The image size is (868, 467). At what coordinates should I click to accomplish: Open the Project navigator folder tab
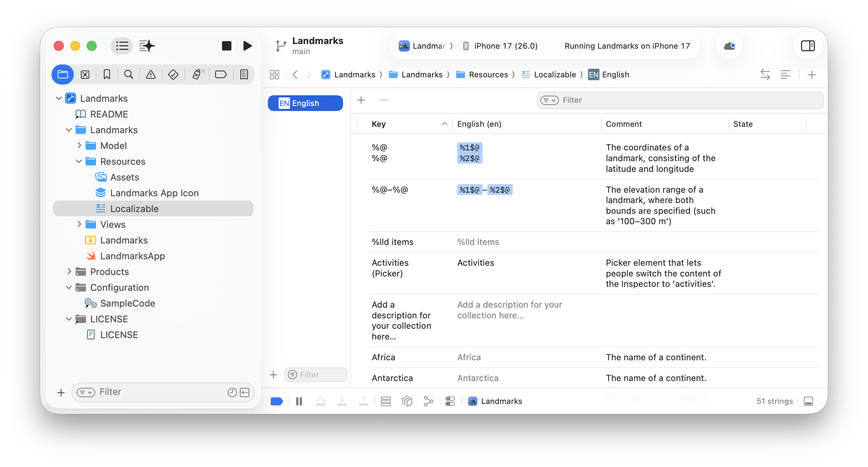[63, 74]
